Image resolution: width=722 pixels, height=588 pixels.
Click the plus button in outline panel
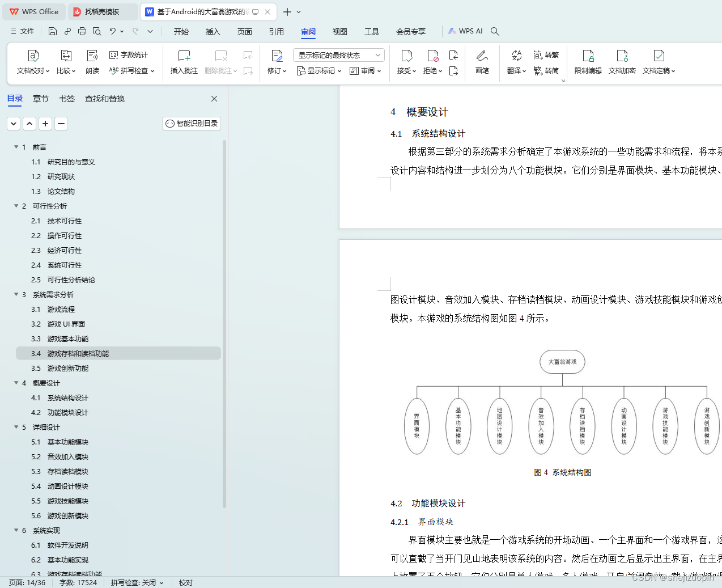[45, 124]
